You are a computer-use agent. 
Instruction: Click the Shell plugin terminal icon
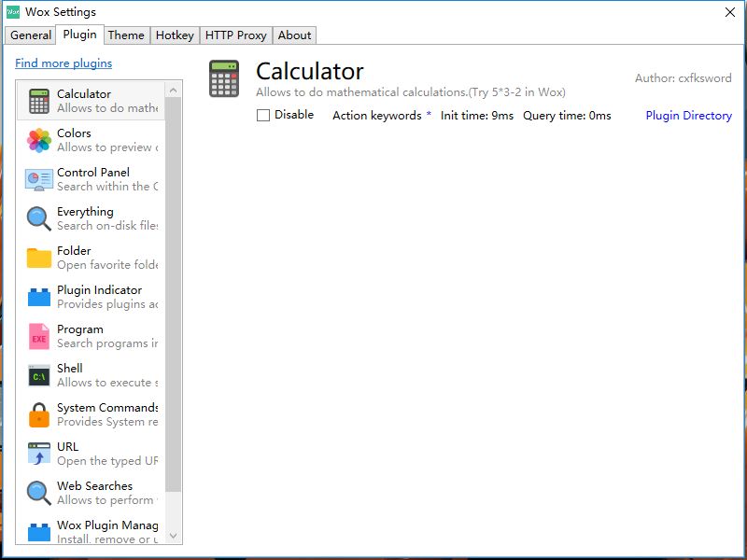pos(39,376)
